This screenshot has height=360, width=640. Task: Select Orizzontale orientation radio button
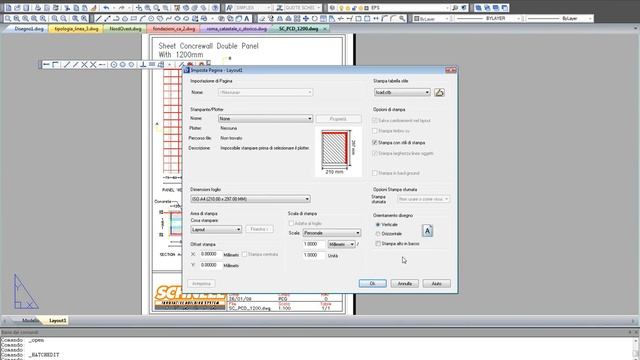pos(378,234)
